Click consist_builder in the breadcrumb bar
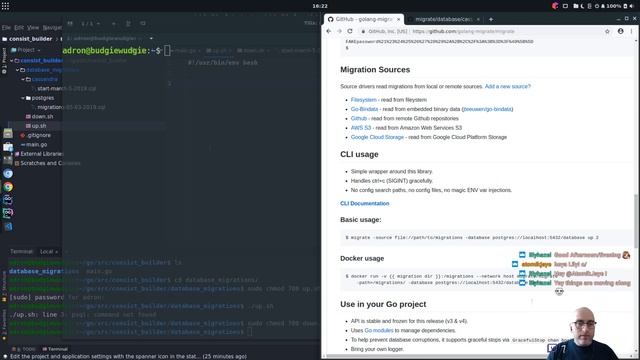The width and height of the screenshot is (640, 360). tap(31, 39)
